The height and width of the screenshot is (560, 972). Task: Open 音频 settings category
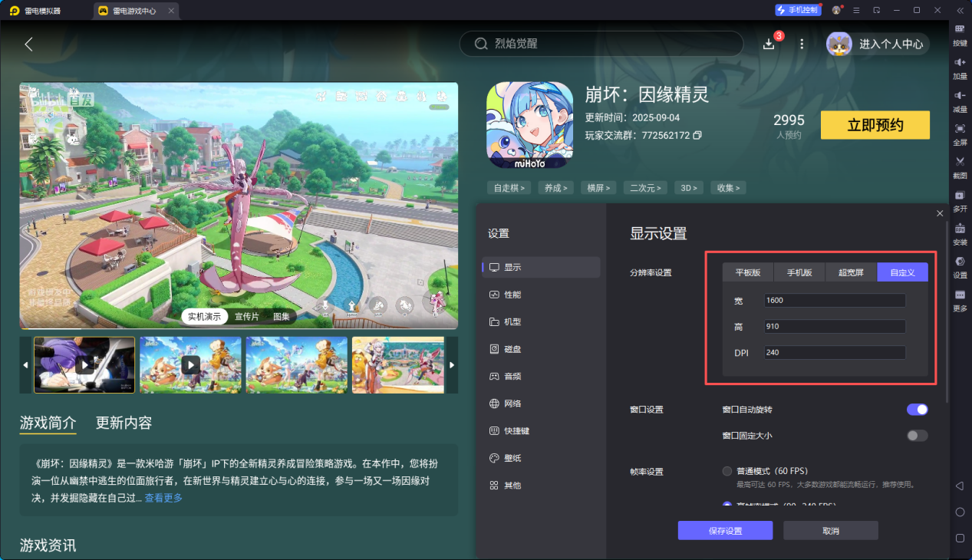point(541,377)
